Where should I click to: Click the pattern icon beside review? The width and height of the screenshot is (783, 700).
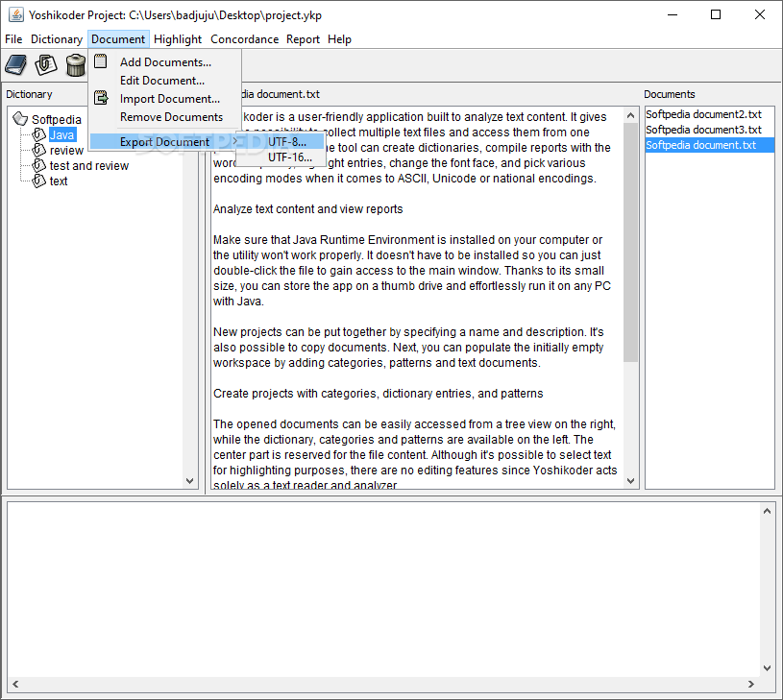point(38,150)
